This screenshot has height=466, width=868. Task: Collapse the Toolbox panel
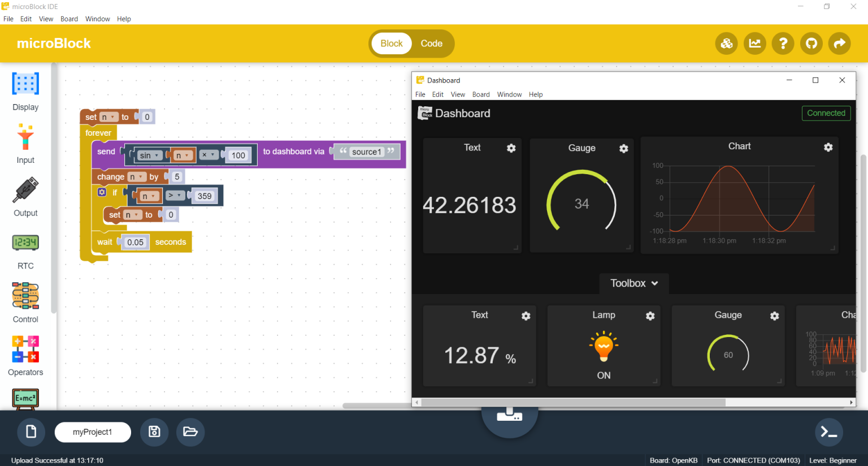[x=634, y=283]
